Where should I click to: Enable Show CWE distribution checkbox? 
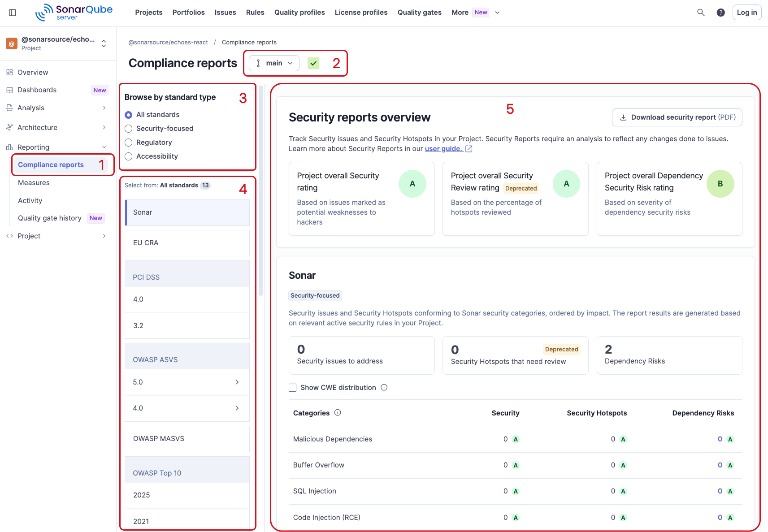click(293, 388)
